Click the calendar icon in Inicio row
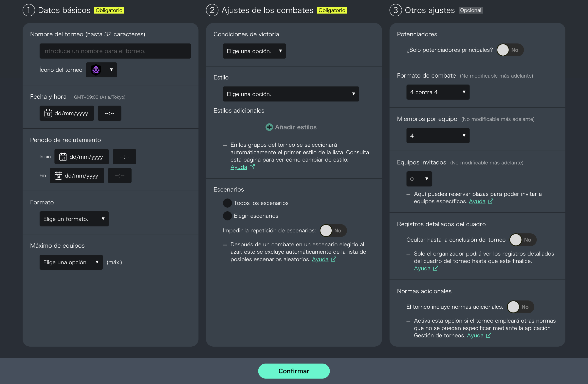This screenshot has width=588, height=384. [x=63, y=157]
